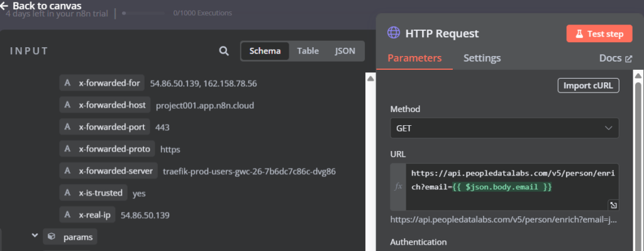Click the external link icon beside Docs

pyautogui.click(x=628, y=59)
